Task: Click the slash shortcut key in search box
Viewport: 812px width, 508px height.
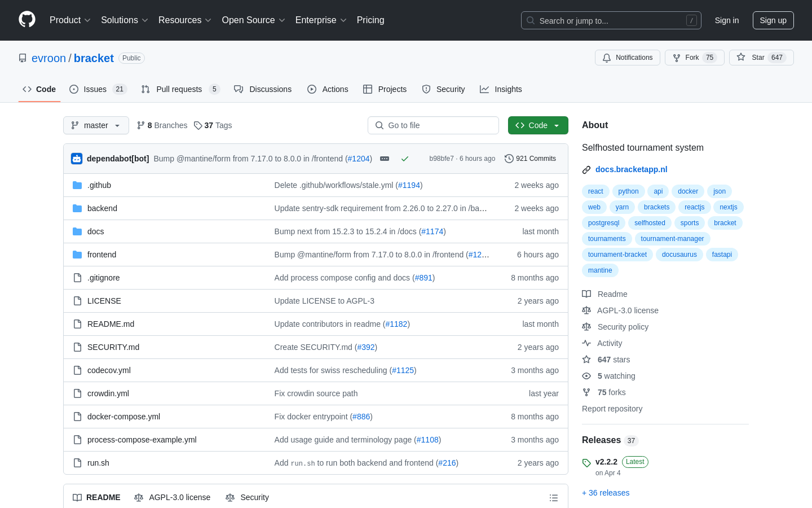Action: click(691, 20)
